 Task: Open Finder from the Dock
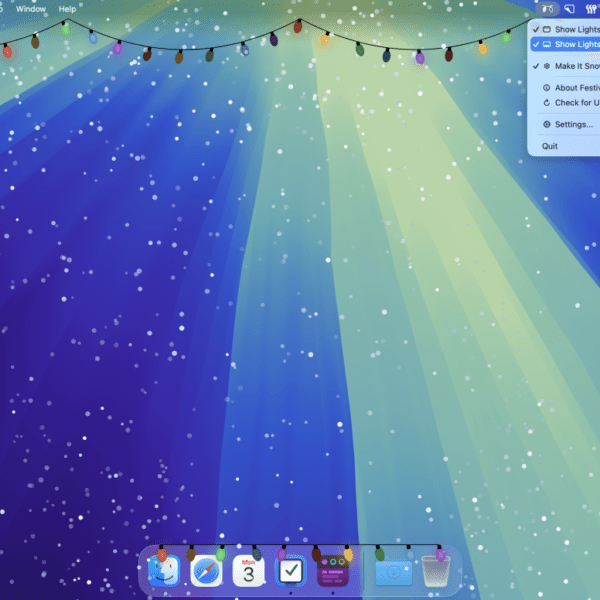[164, 571]
